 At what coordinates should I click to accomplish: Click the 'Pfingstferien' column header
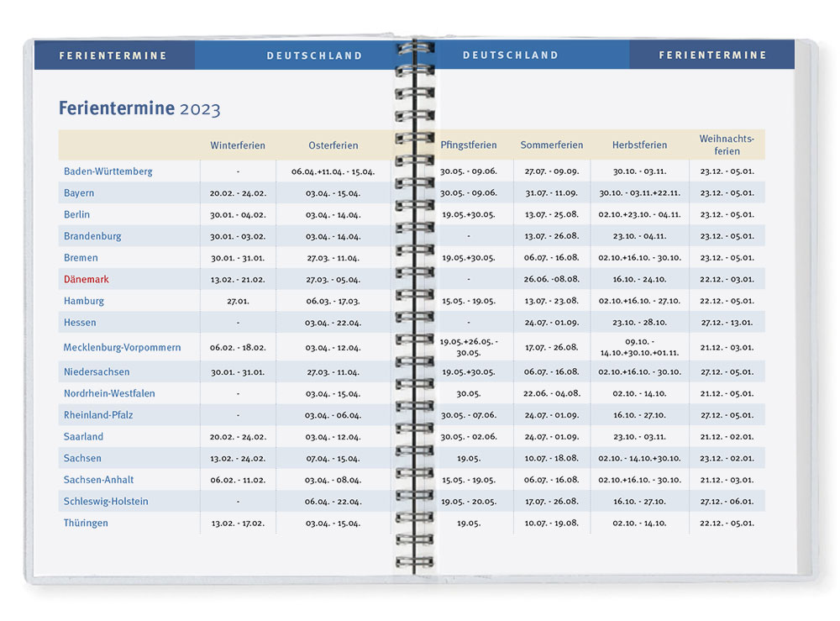[468, 145]
